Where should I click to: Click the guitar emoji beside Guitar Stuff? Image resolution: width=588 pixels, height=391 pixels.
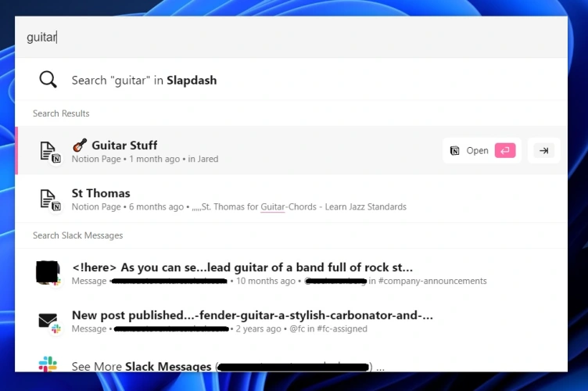point(80,145)
